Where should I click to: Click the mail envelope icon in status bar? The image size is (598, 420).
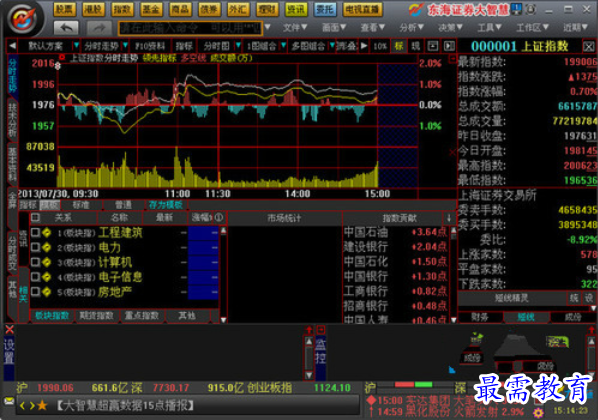pos(9,401)
